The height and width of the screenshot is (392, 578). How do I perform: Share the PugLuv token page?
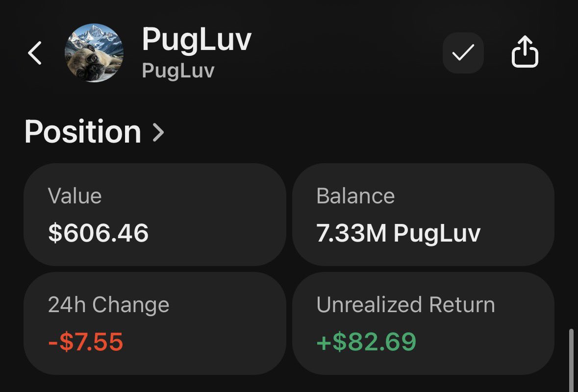[x=525, y=53]
